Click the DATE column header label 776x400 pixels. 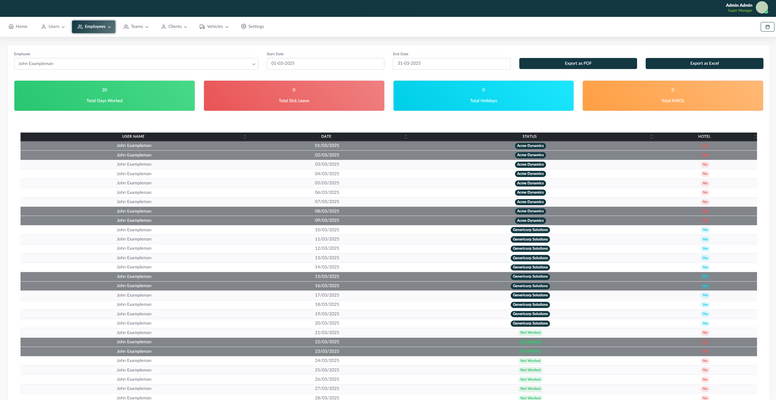326,137
